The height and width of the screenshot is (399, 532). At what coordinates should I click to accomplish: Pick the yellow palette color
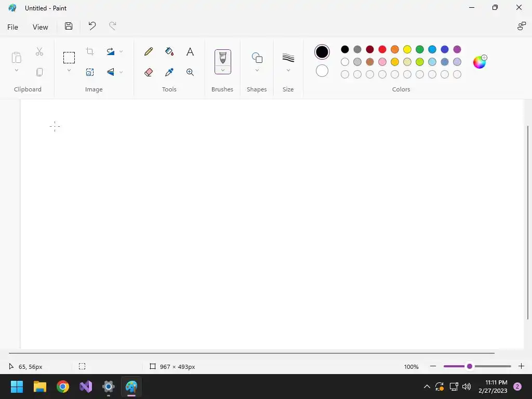(x=407, y=49)
